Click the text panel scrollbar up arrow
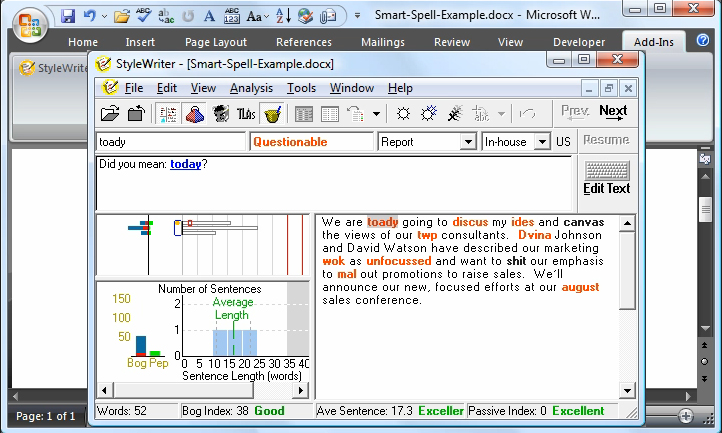Screen dimensions: 722x433 point(627,223)
